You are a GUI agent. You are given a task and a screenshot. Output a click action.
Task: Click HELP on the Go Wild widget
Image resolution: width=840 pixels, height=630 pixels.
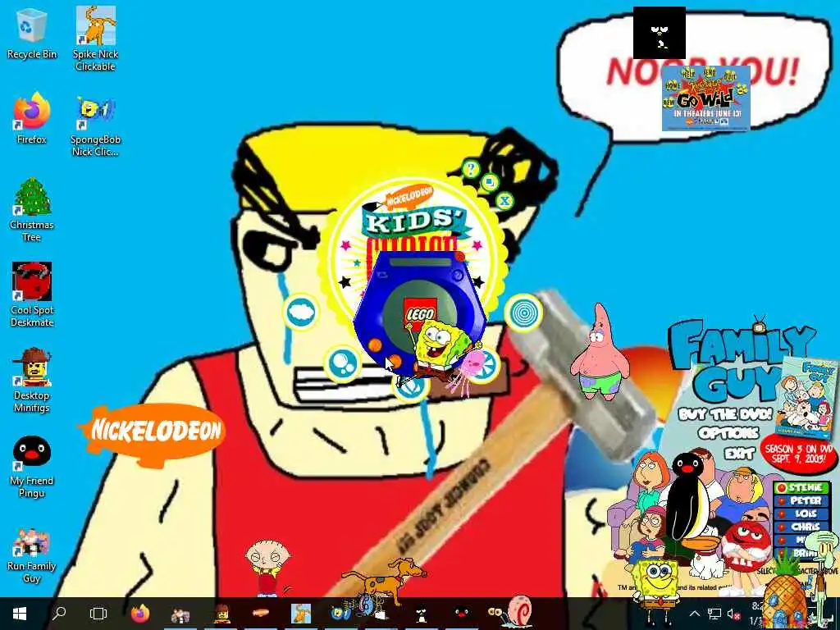pos(688,74)
